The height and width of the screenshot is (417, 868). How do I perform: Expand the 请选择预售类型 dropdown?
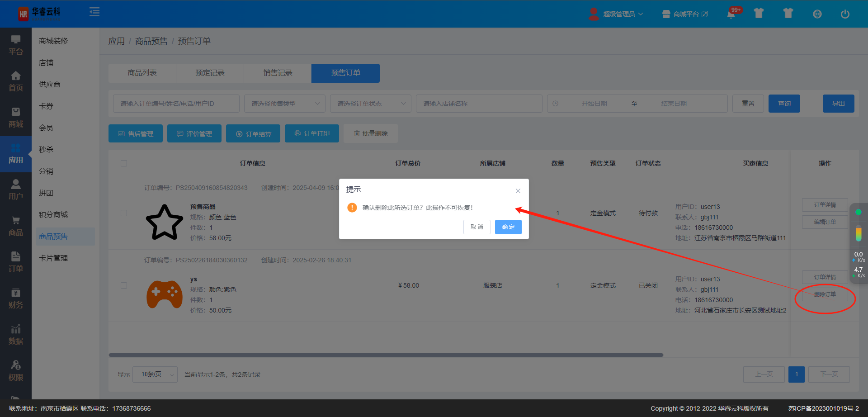284,104
